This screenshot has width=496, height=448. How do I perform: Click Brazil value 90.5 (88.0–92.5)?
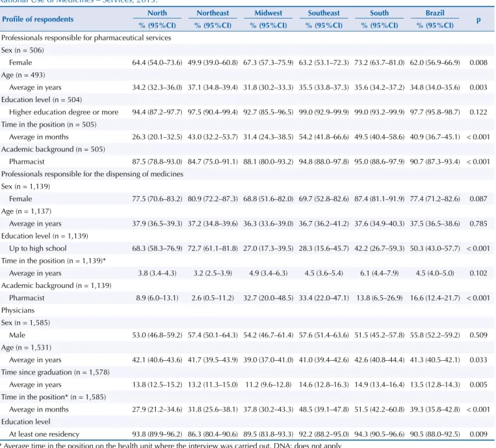(x=435, y=434)
